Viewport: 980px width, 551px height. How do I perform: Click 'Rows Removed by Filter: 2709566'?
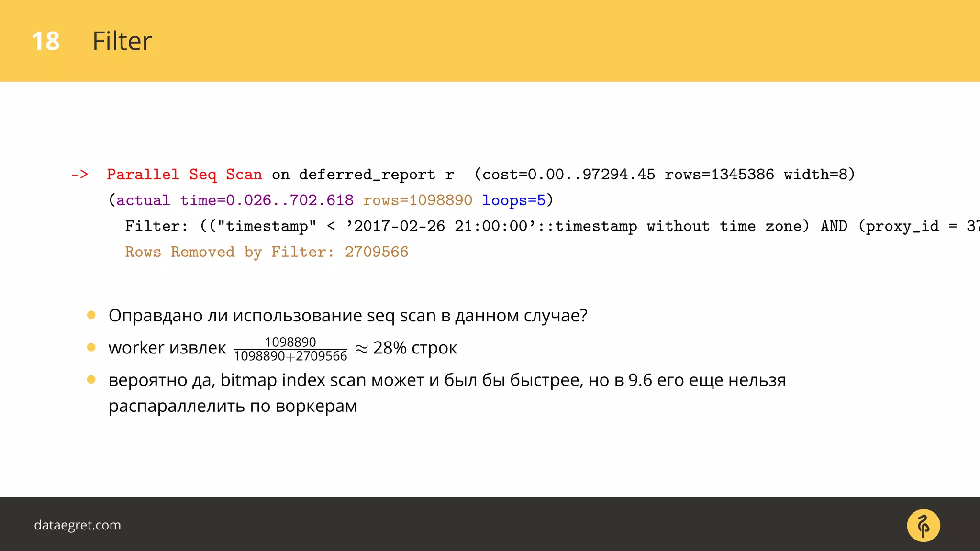click(x=267, y=253)
